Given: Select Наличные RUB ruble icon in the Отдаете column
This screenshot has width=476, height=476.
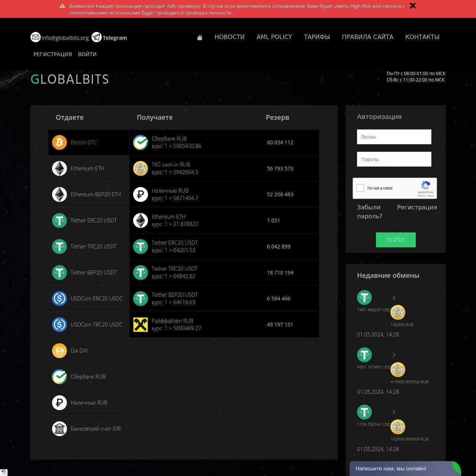Looking at the screenshot, I should 59,403.
